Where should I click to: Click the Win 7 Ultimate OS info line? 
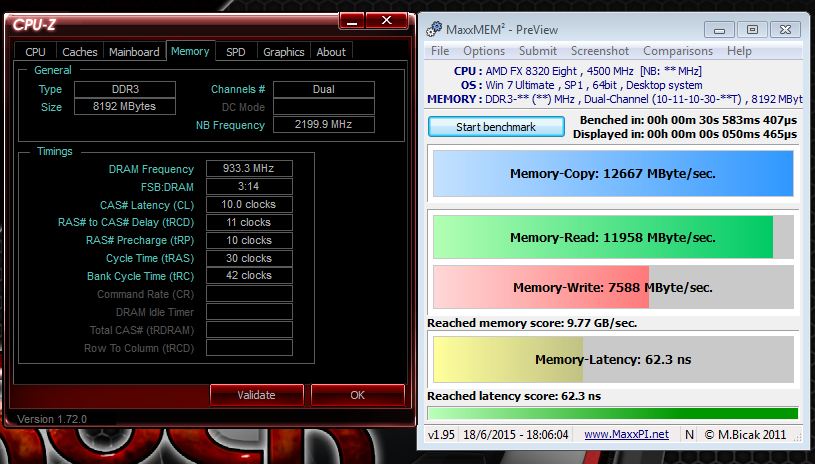(581, 85)
